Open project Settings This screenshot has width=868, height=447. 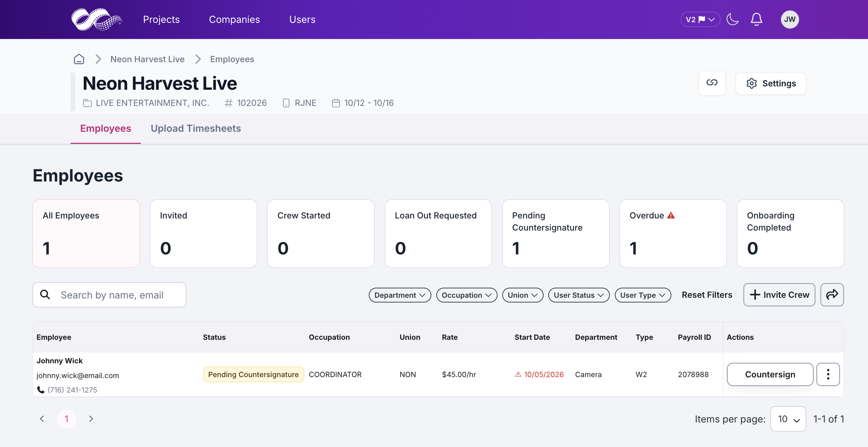771,83
